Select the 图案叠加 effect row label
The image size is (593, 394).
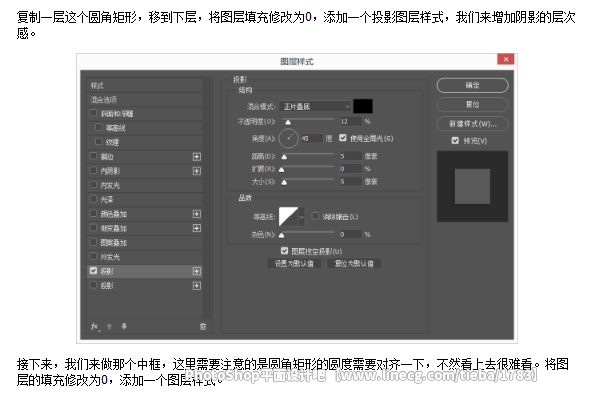pos(113,243)
